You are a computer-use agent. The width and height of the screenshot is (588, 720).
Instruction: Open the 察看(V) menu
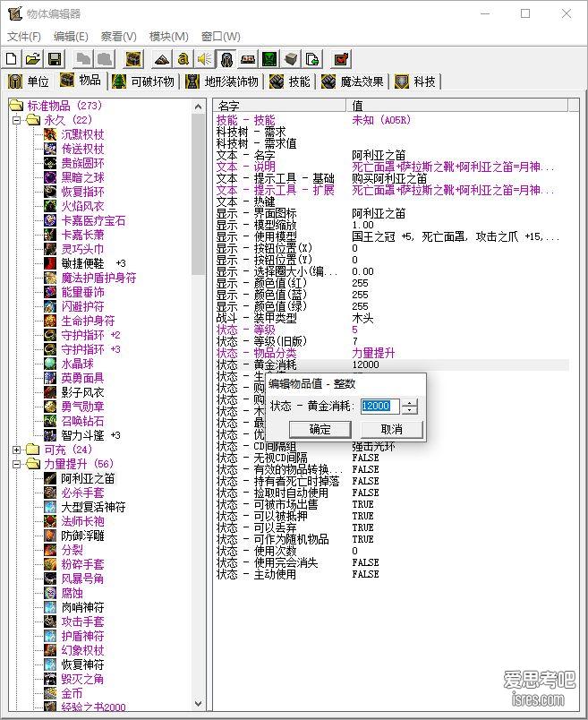[118, 37]
